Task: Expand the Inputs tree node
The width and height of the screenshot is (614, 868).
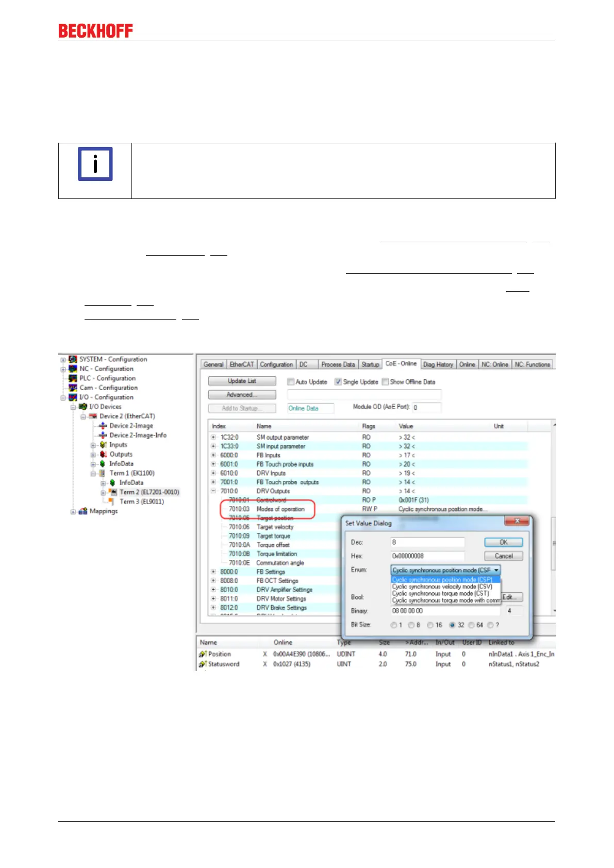Action: pyautogui.click(x=93, y=445)
